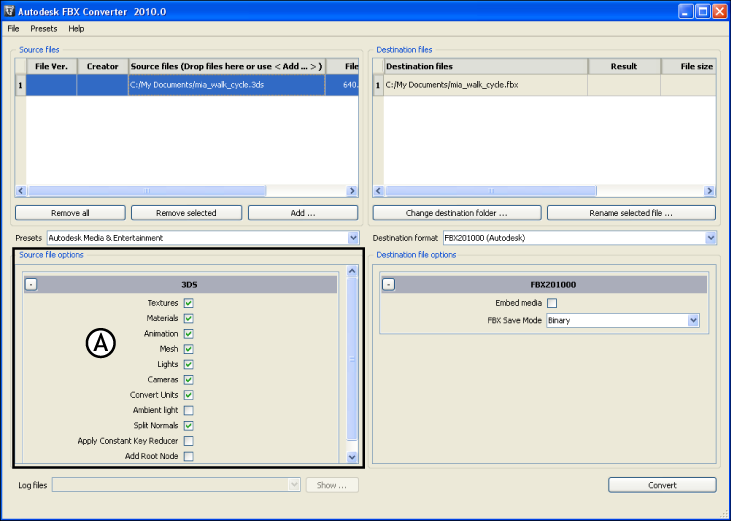Screen dimensions: 731x521
Task: Toggle Convert Units checkbox
Action: click(x=188, y=395)
